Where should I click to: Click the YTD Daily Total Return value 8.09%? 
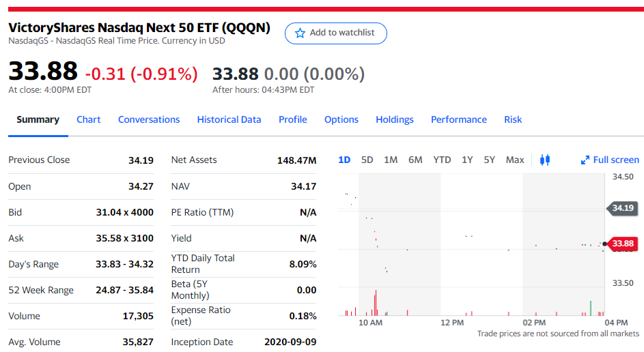pos(303,264)
